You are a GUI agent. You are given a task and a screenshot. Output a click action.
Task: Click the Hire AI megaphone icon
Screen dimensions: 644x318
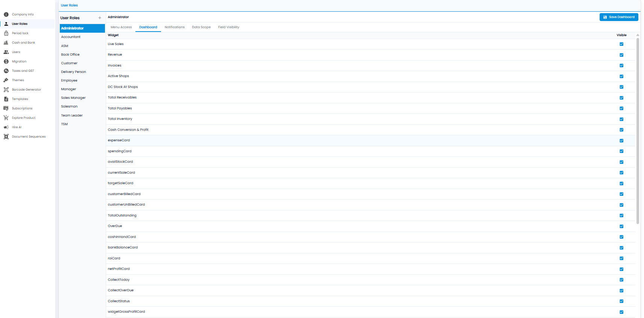6,127
